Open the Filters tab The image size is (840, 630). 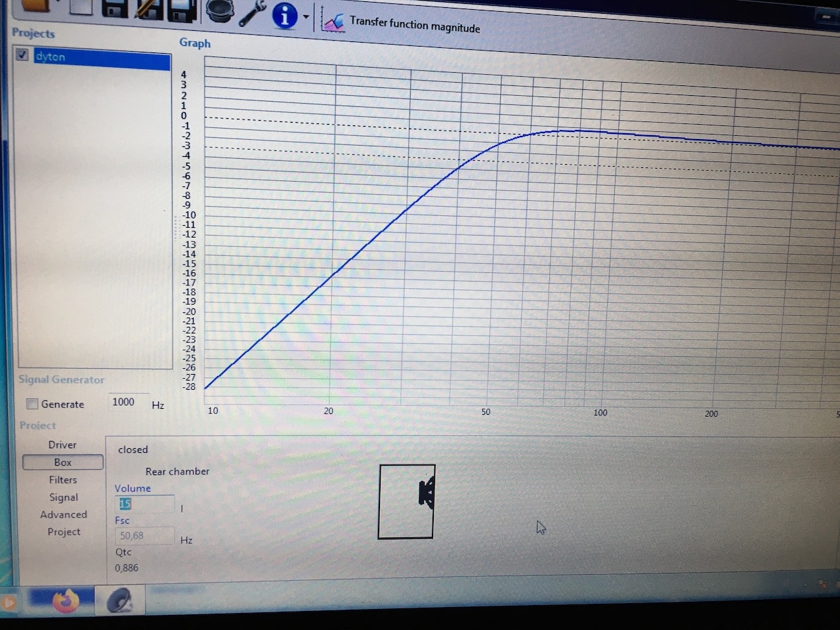tap(63, 480)
